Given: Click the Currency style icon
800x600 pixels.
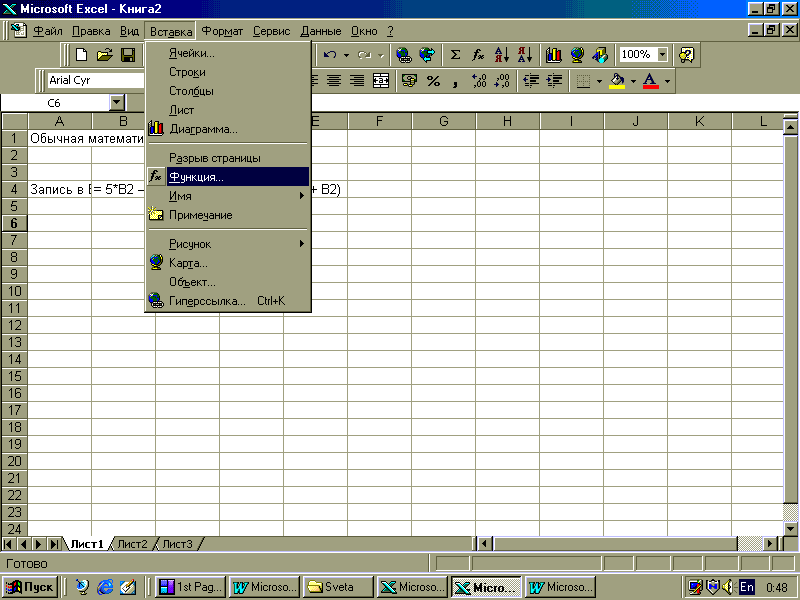Looking at the screenshot, I should tap(409, 81).
